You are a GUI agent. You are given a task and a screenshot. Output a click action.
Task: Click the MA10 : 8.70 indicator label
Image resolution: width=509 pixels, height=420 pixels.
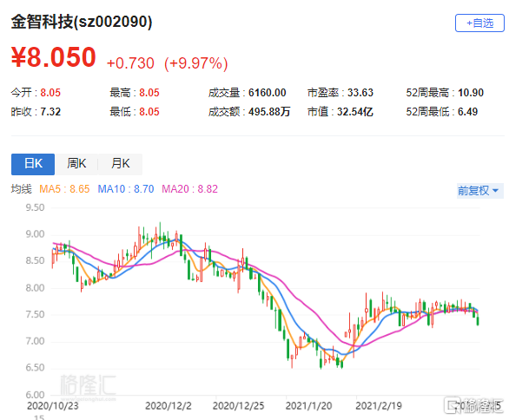(126, 189)
